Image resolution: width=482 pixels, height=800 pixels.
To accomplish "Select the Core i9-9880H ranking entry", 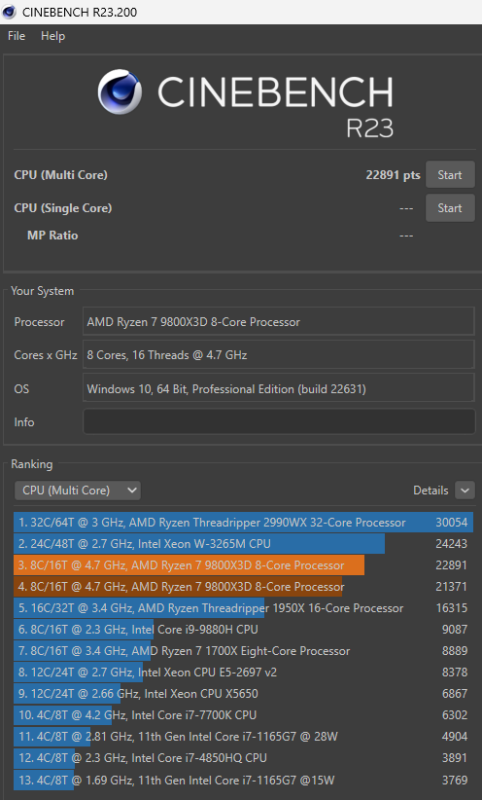I will coord(243,630).
